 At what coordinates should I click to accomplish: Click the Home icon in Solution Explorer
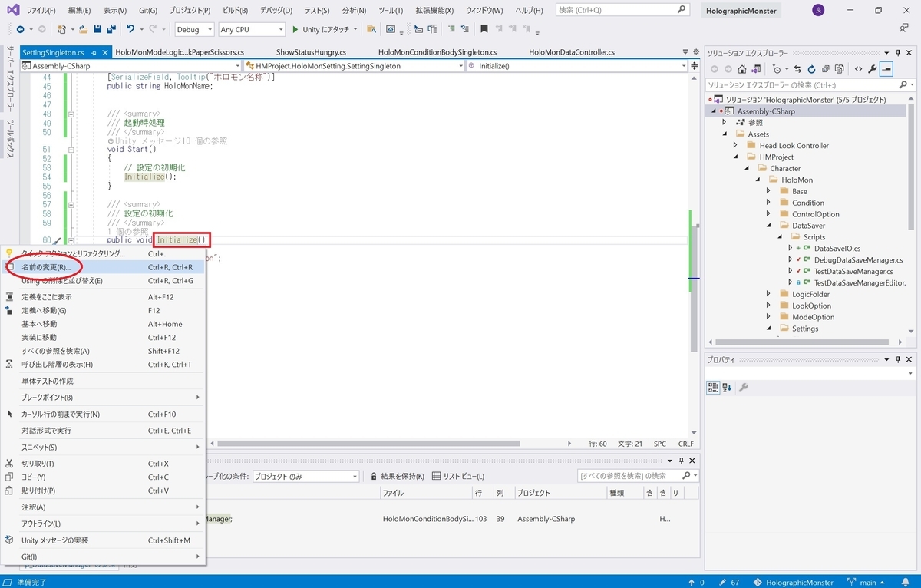point(741,69)
